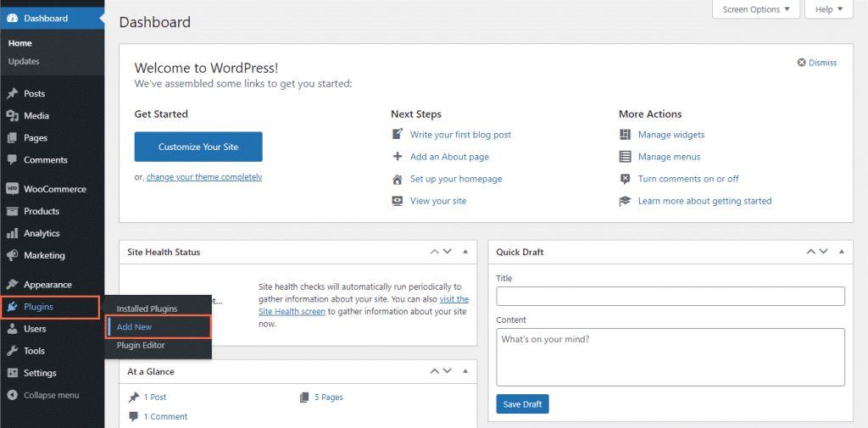Click the Customize Your Site button

(198, 147)
